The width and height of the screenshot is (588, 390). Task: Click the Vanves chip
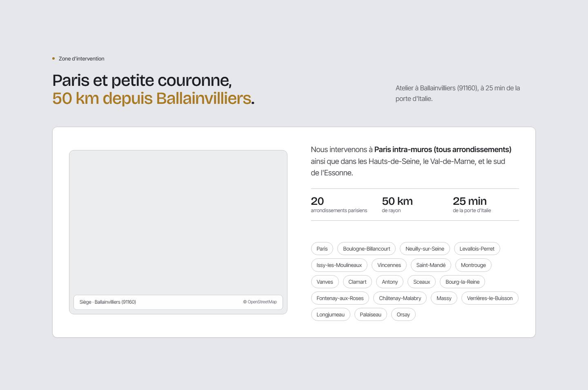325,282
